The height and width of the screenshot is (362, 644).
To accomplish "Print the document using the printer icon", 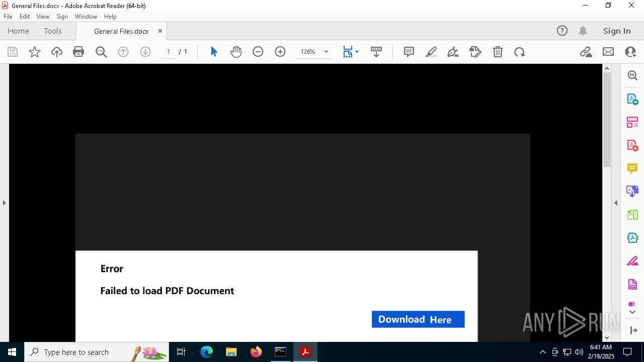I will 78,52.
